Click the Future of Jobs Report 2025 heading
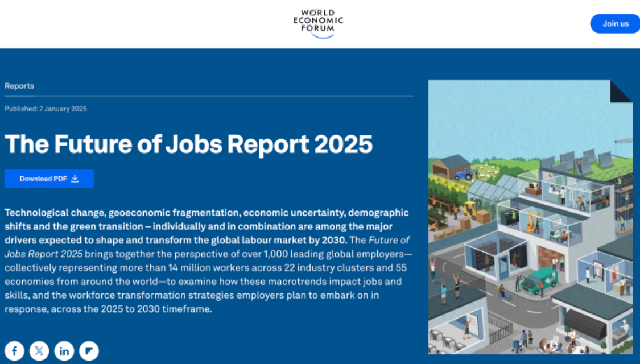Screen dimensions: 640x364 coord(188,144)
